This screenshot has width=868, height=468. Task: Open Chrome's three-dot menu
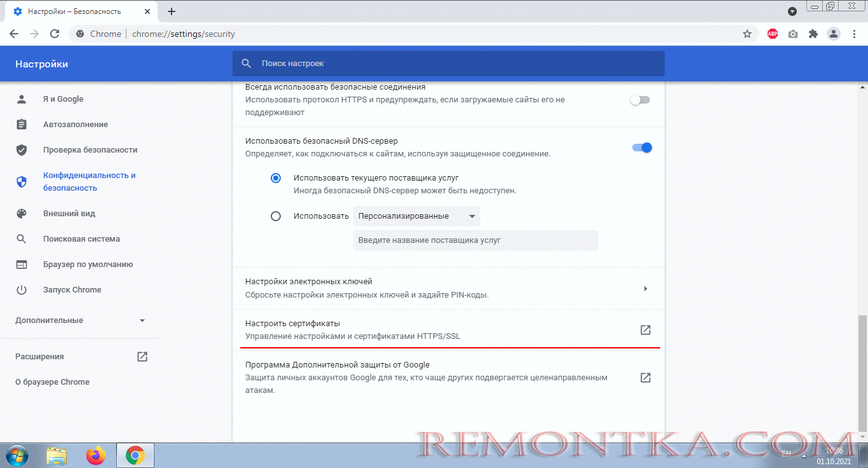853,34
